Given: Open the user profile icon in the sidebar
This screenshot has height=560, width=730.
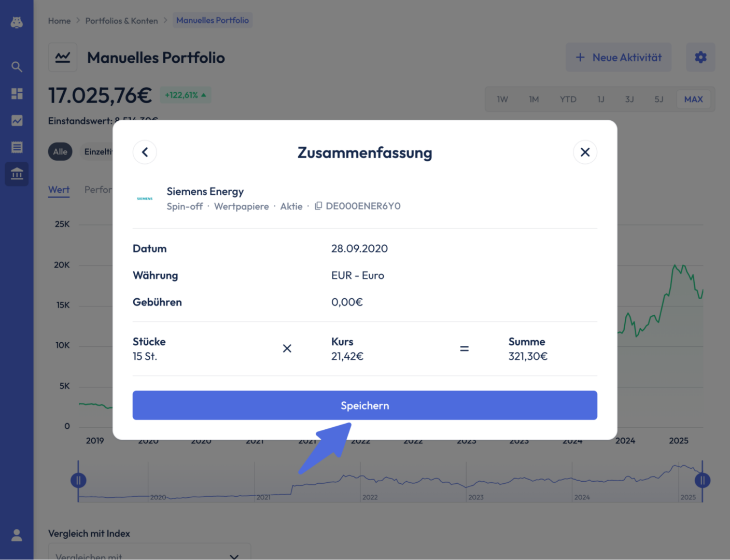Looking at the screenshot, I should (17, 535).
